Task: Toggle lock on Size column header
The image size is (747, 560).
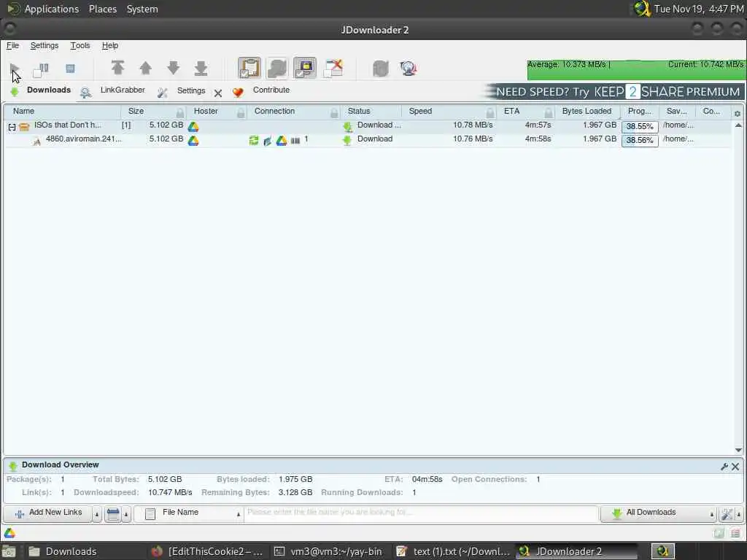Action: [x=180, y=112]
